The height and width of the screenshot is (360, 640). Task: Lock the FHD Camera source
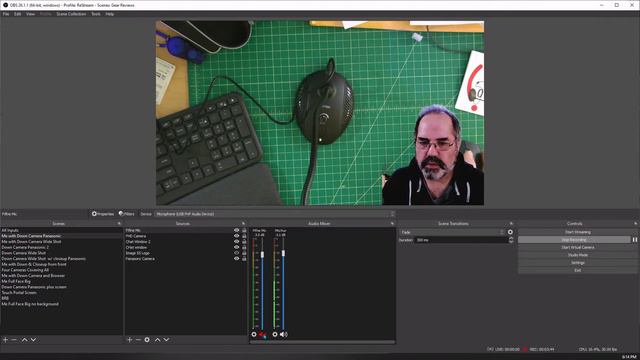[244, 236]
